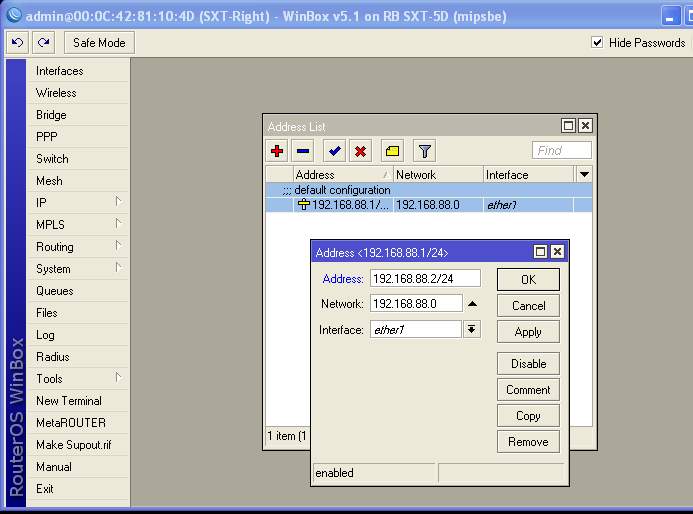
Task: Sort by Interface column header
Action: point(529,175)
